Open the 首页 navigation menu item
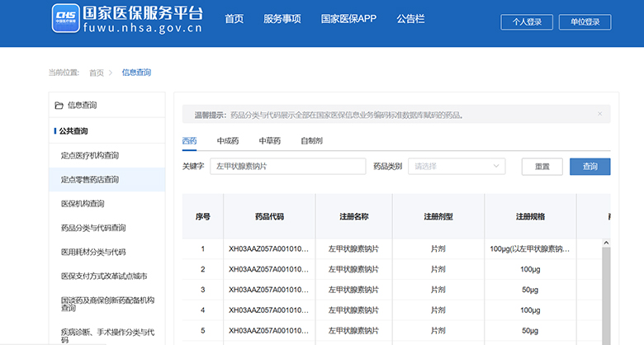This screenshot has width=644, height=345. tap(234, 19)
